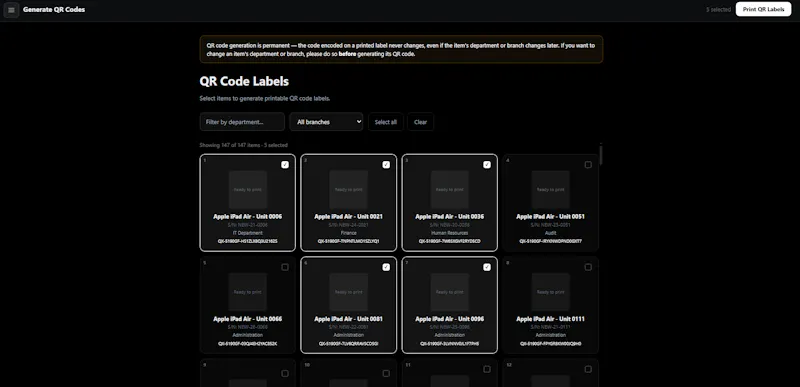The height and width of the screenshot is (387, 800).
Task: Focus the Filter by department field
Action: point(242,122)
